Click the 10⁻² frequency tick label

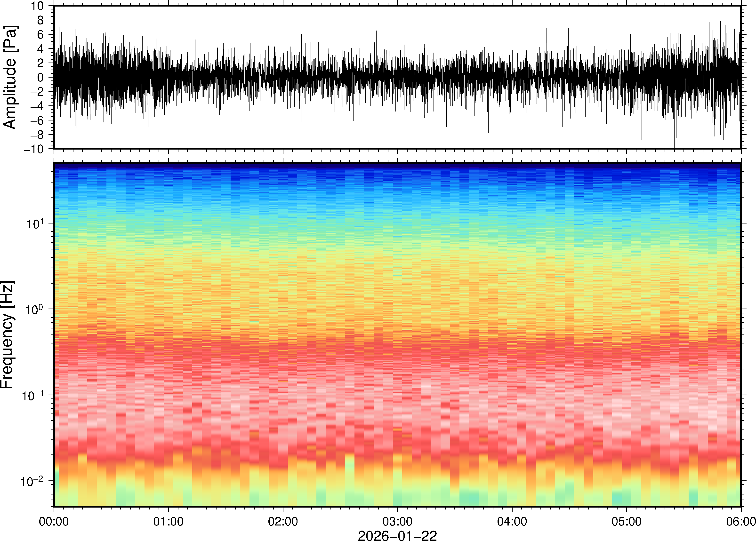[32, 481]
